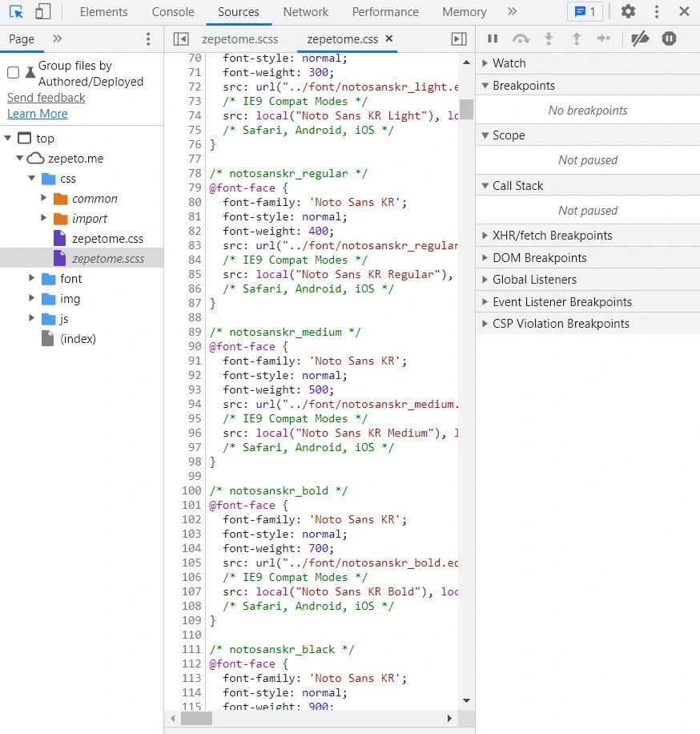Click the 'notosanskr_medium' comment line
The width and height of the screenshot is (700, 734).
(285, 332)
